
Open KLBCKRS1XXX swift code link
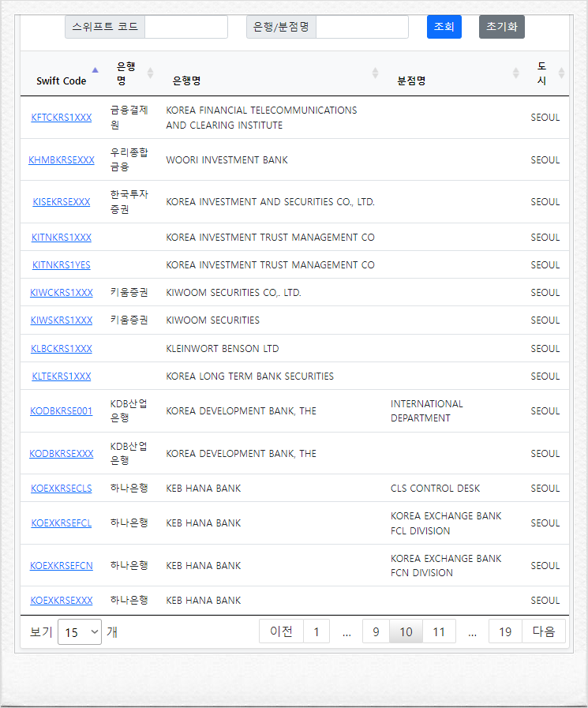(x=62, y=349)
